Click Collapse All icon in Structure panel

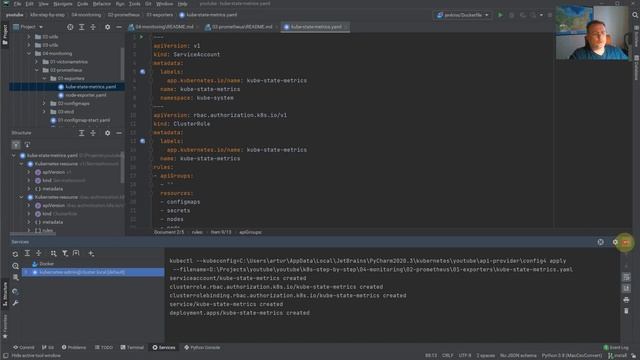tap(93, 133)
